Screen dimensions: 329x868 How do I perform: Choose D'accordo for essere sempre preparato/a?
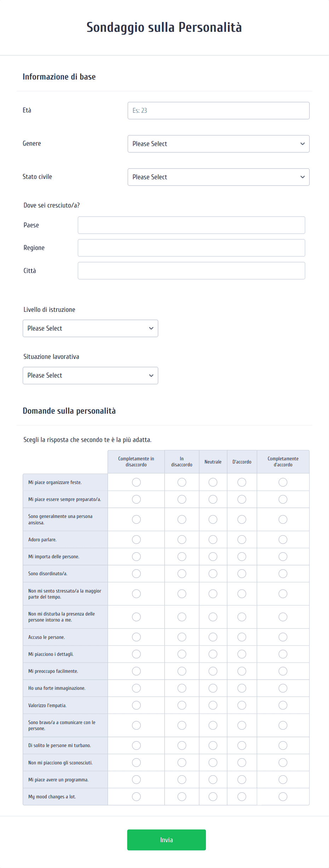(x=242, y=499)
